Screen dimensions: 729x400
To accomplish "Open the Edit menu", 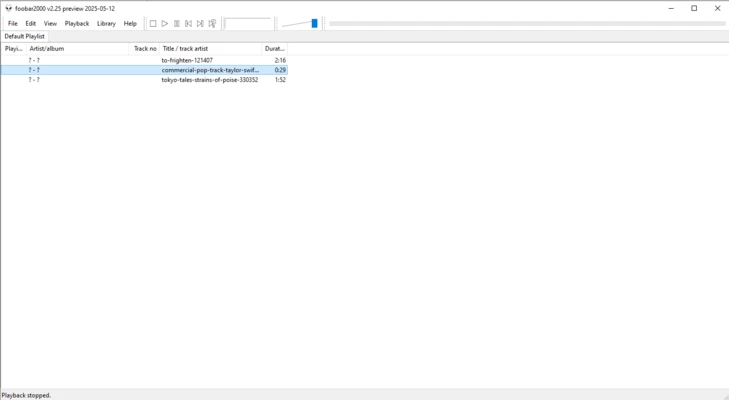I will tap(31, 23).
